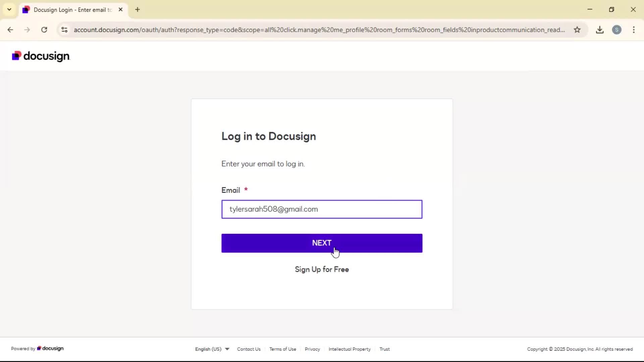
Task: Open the Contact Us footer link
Action: tap(249, 349)
